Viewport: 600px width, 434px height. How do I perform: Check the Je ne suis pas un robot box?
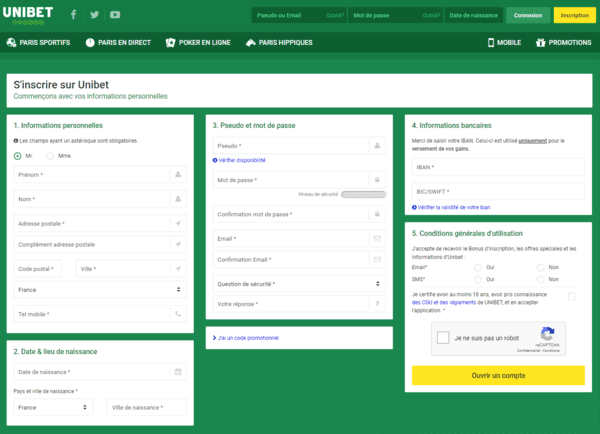click(x=443, y=338)
